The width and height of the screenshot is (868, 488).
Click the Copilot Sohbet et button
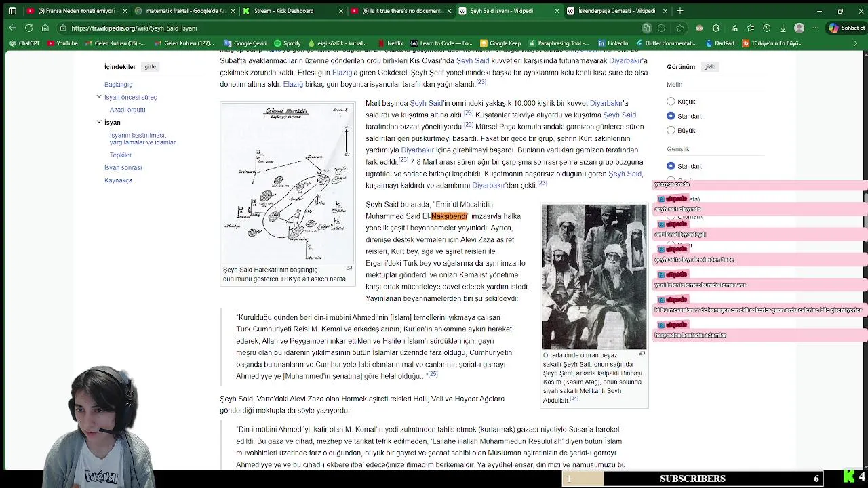tap(848, 28)
